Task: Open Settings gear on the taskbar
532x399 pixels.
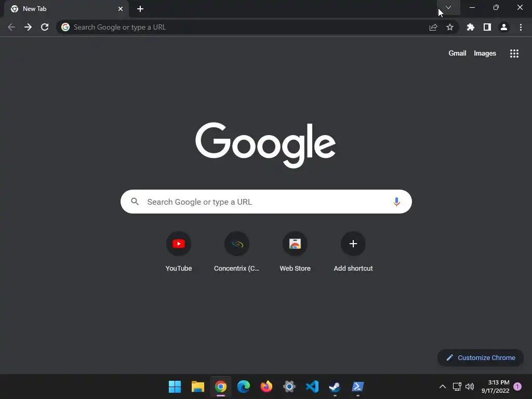Action: coord(289,387)
